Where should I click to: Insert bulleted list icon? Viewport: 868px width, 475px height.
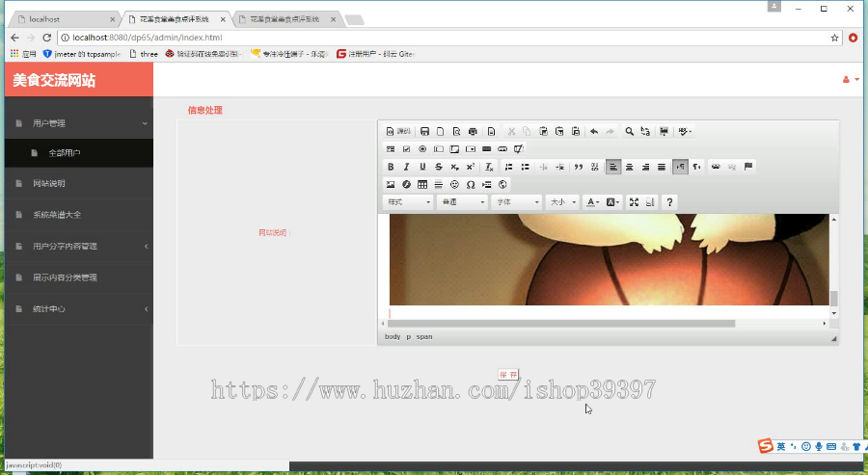click(525, 167)
